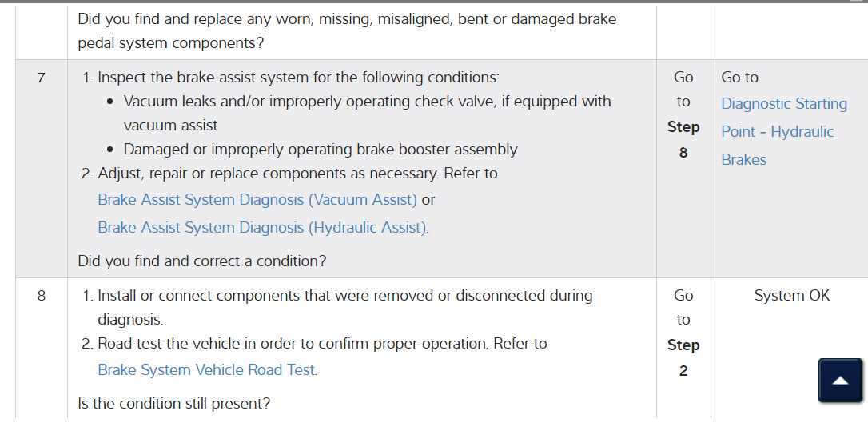Click the "Inspect the brake assist system" instruction
This screenshot has height=427, width=868.
click(297, 78)
